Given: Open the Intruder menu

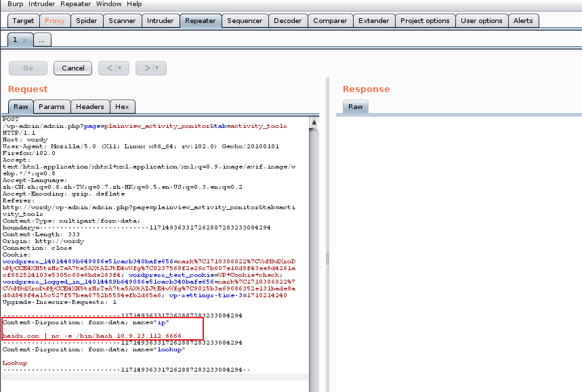Looking at the screenshot, I should click(41, 3).
